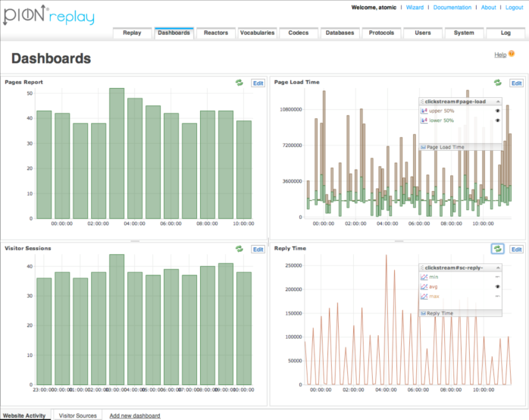
Task: Switch to Visitor Sources dashboard tab
Action: pos(77,415)
